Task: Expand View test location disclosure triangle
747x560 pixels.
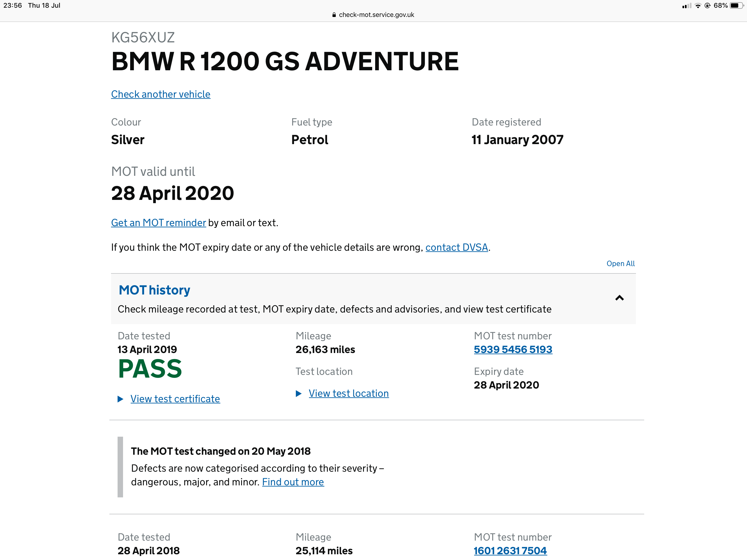Action: click(x=299, y=393)
